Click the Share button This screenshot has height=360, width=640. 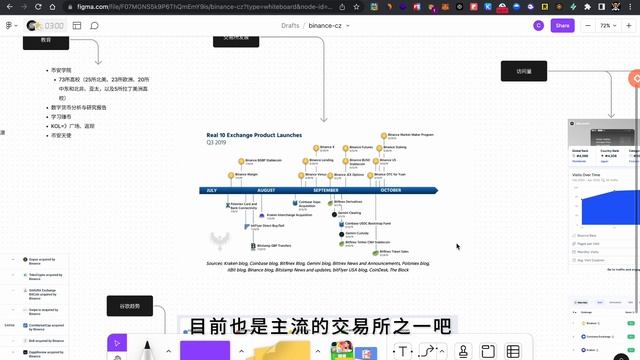click(562, 26)
